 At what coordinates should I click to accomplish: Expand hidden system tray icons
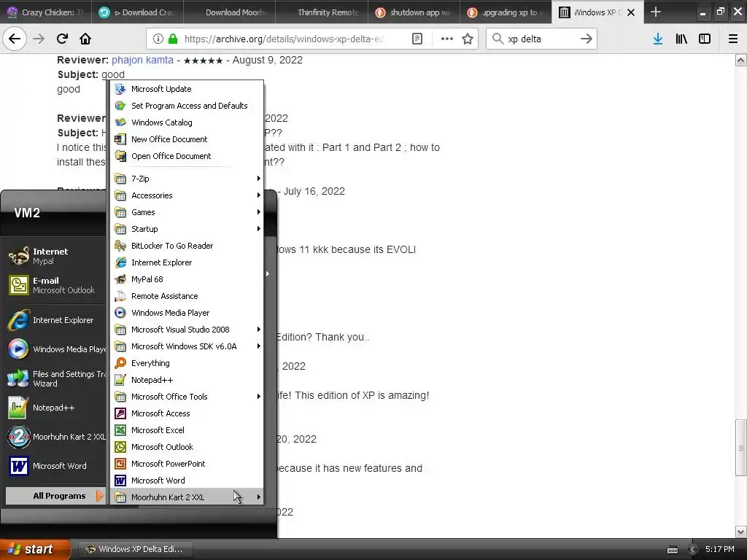(693, 550)
